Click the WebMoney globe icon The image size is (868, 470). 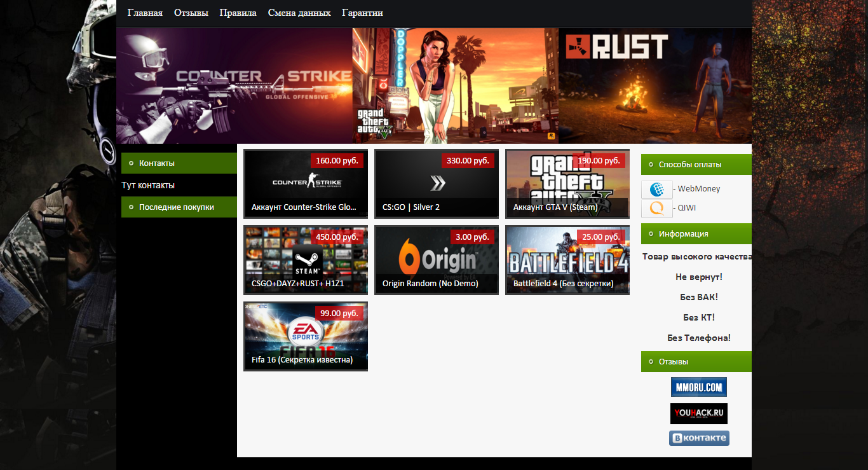[x=657, y=189]
